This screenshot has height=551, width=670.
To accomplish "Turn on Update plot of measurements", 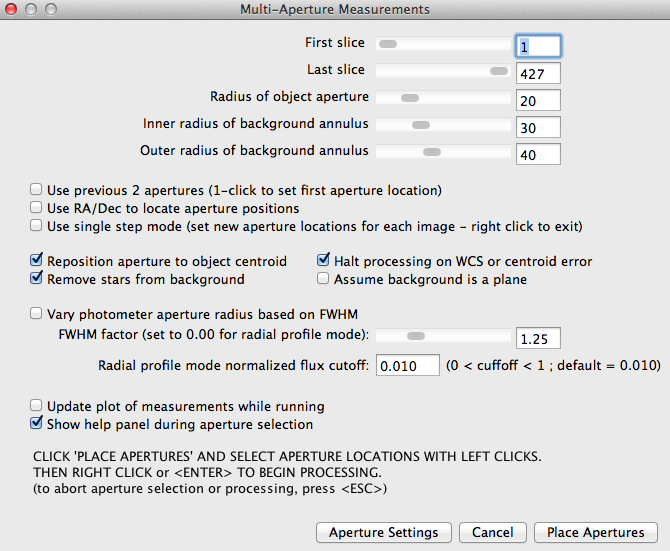I will coord(37,406).
